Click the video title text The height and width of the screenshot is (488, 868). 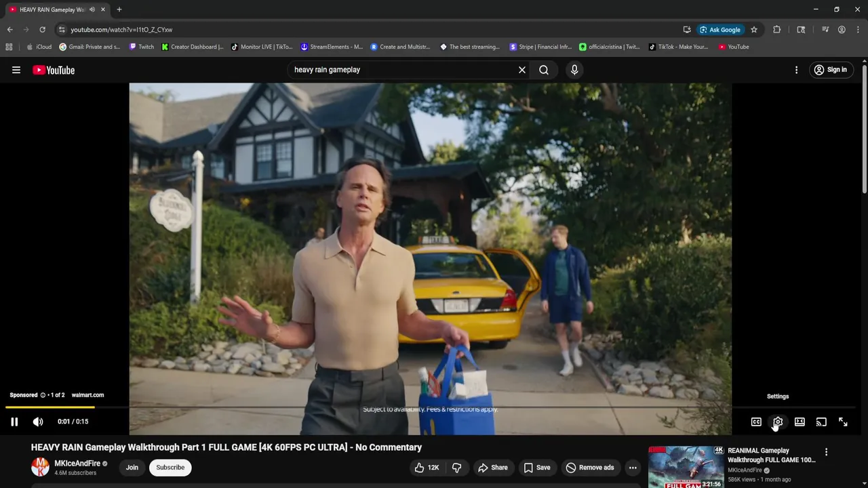pos(226,447)
